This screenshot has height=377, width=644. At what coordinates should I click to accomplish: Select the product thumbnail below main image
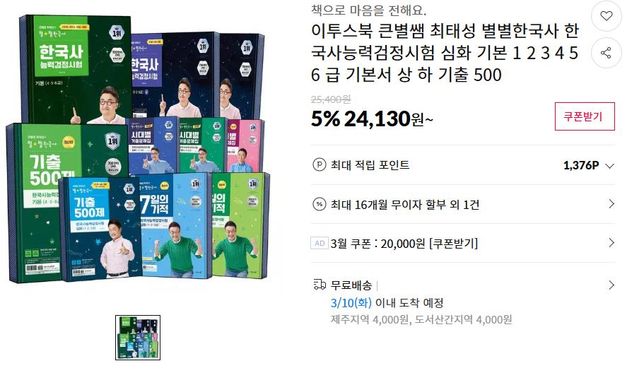(138, 338)
